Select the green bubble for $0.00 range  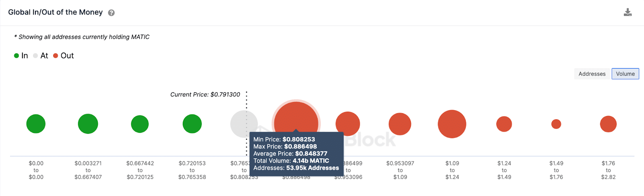(x=36, y=124)
